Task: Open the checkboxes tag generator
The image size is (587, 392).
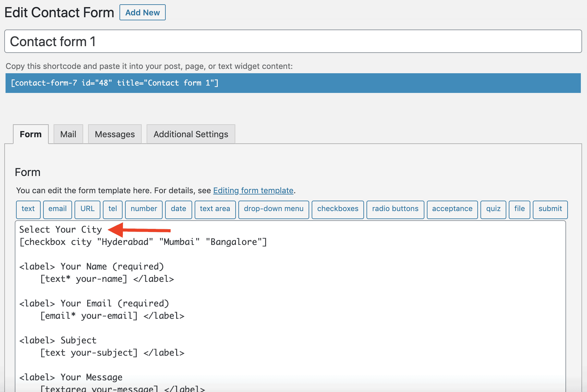Action: (338, 209)
